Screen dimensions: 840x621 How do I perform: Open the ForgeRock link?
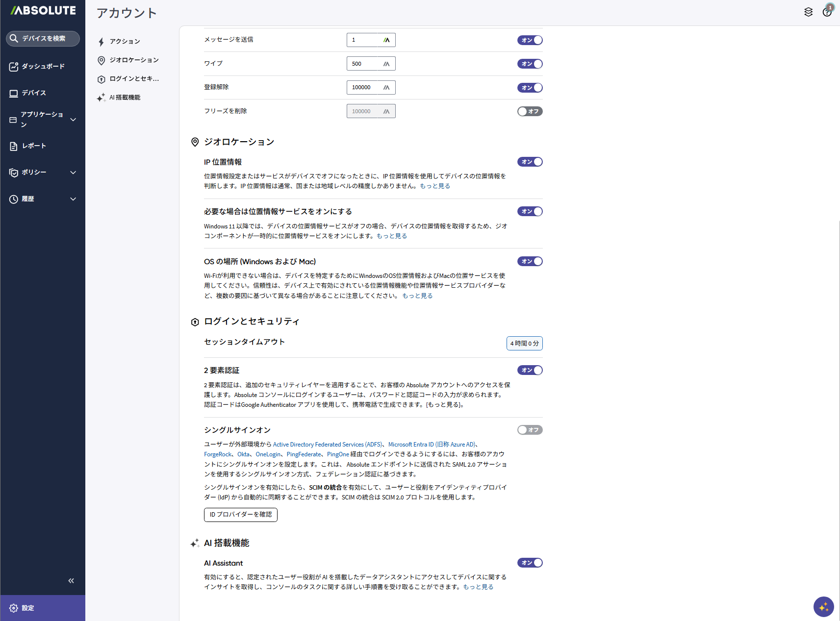218,454
